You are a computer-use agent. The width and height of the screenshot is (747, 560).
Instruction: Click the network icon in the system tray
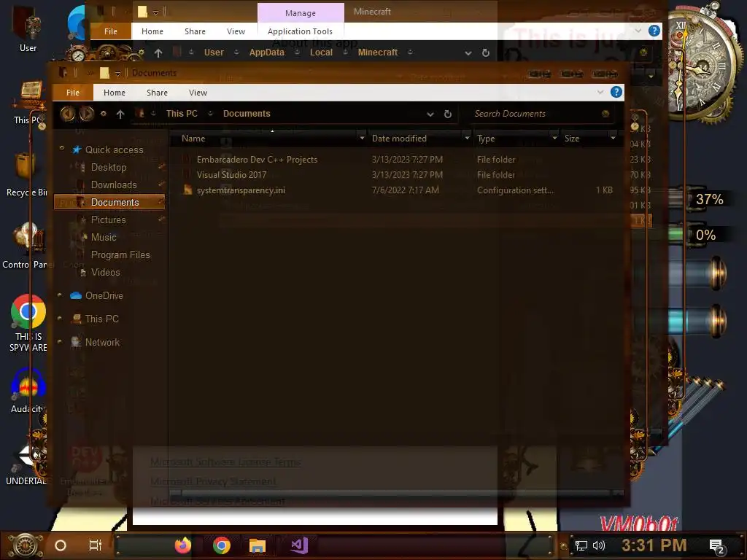click(x=581, y=545)
